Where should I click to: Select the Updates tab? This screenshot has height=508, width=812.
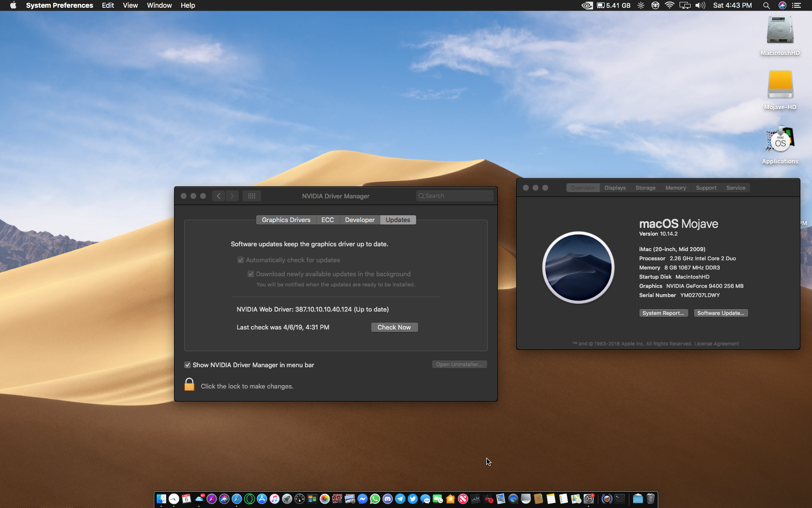[398, 220]
